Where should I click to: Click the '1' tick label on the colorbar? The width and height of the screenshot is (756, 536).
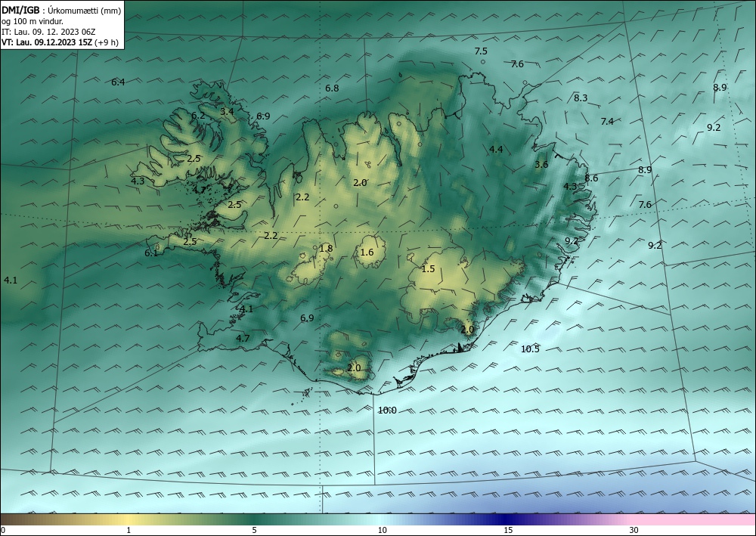[x=129, y=531]
